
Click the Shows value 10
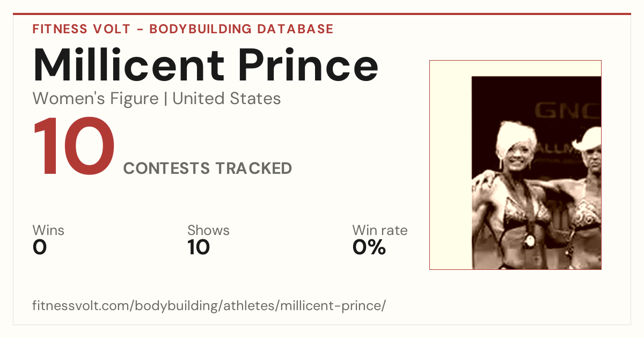point(199,247)
